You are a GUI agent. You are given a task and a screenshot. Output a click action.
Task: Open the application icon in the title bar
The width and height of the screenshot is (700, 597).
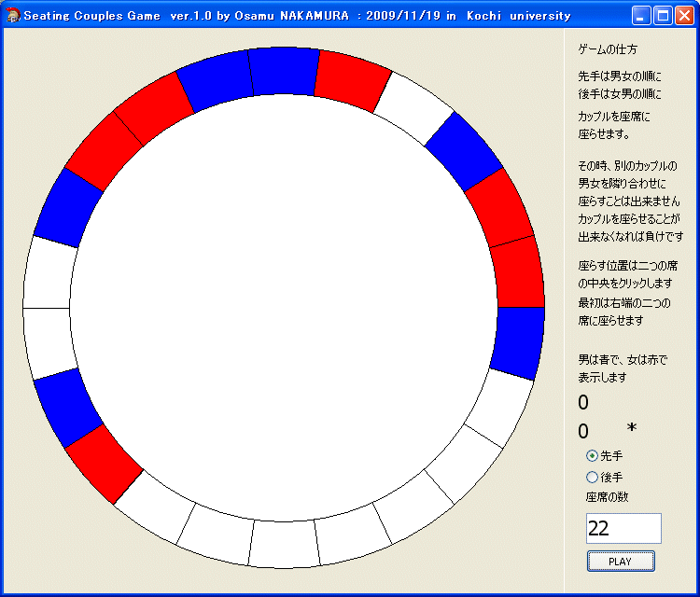12,16
